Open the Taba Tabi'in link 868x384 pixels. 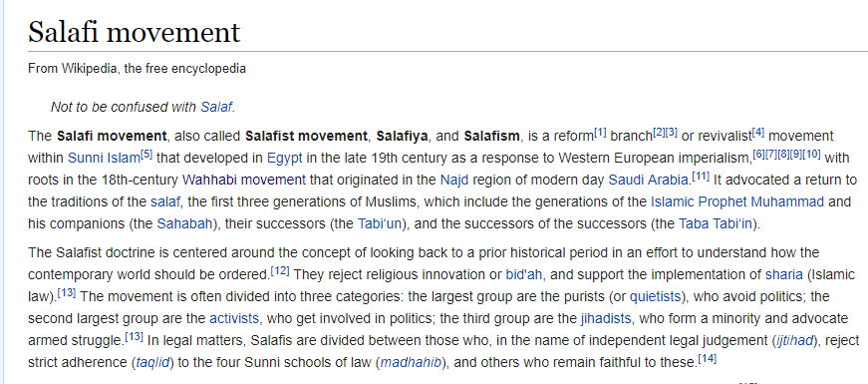click(x=717, y=223)
